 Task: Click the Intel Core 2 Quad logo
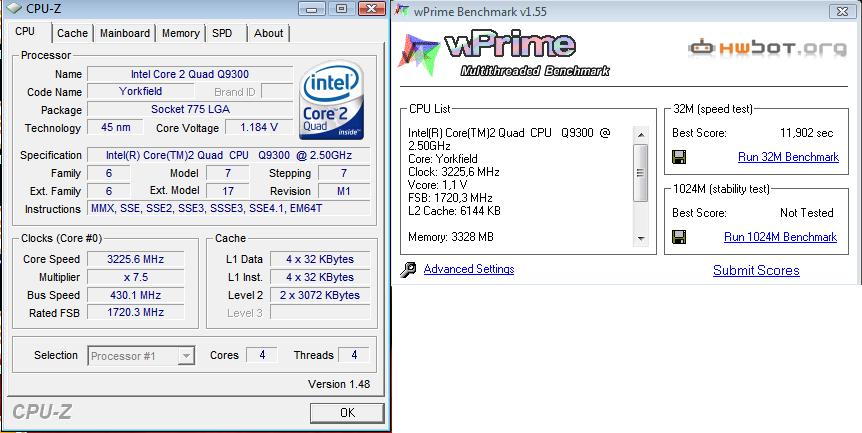point(331,99)
